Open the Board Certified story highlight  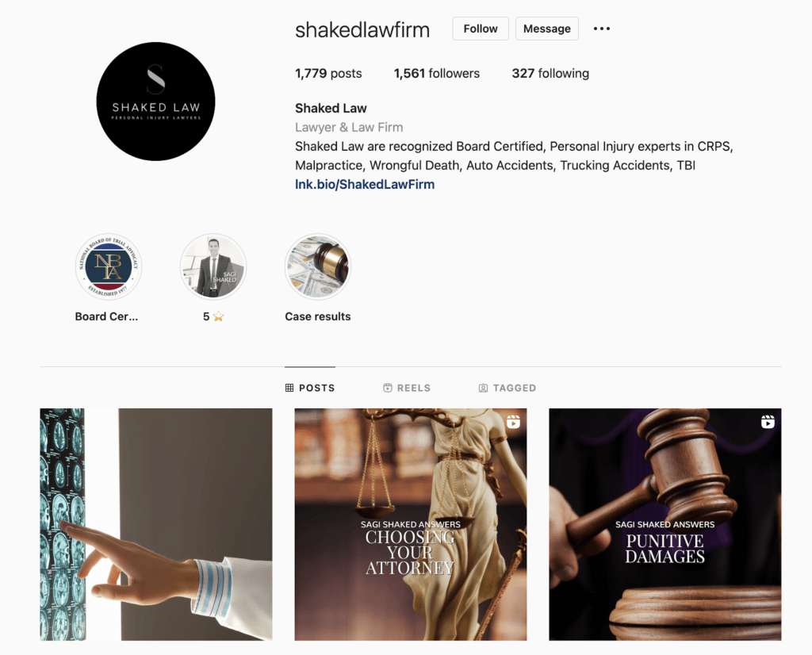pyautogui.click(x=108, y=266)
